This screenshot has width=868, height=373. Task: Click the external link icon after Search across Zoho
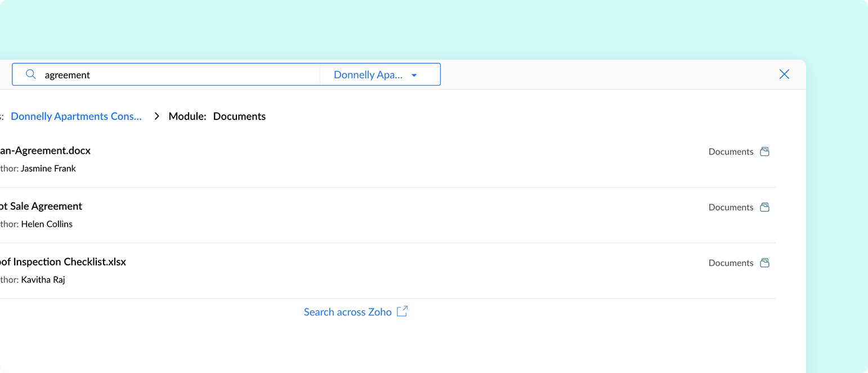pyautogui.click(x=402, y=312)
